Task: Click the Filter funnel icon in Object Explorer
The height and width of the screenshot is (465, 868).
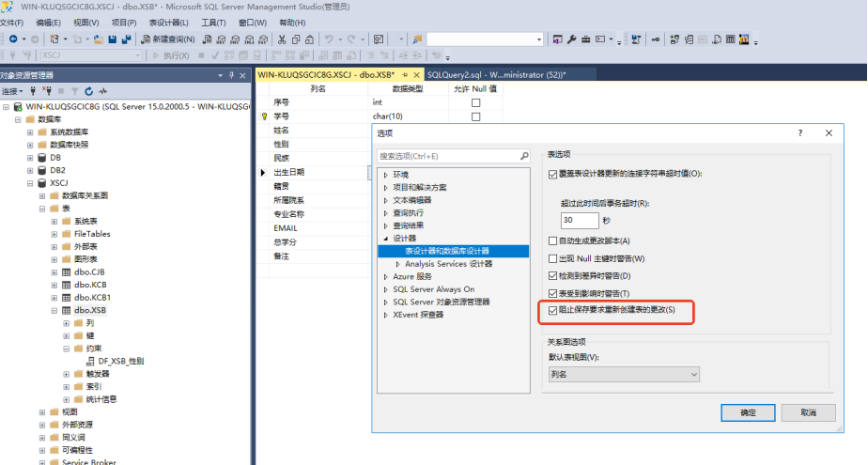Action: point(75,91)
